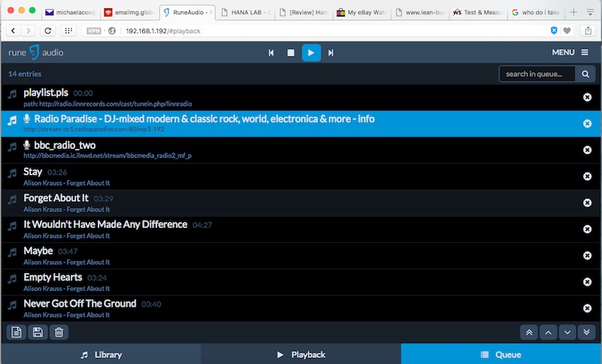Toggle the VPN badge in address bar

(x=93, y=31)
